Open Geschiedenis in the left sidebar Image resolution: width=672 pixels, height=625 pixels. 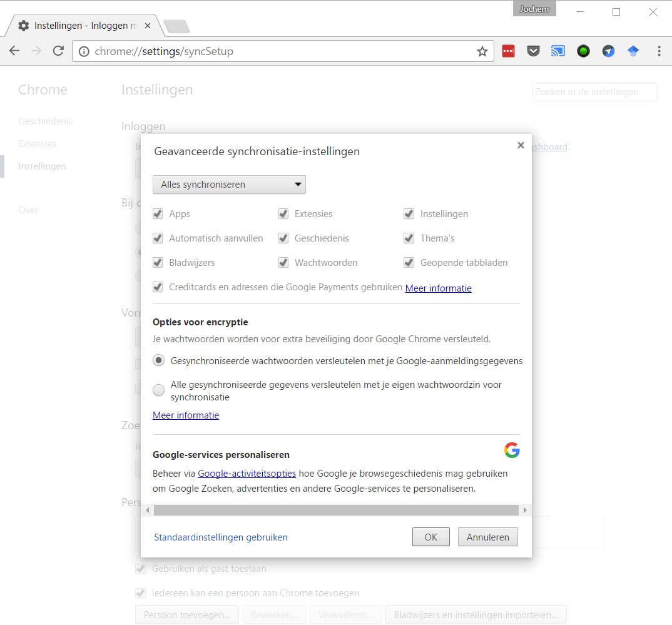(x=46, y=121)
